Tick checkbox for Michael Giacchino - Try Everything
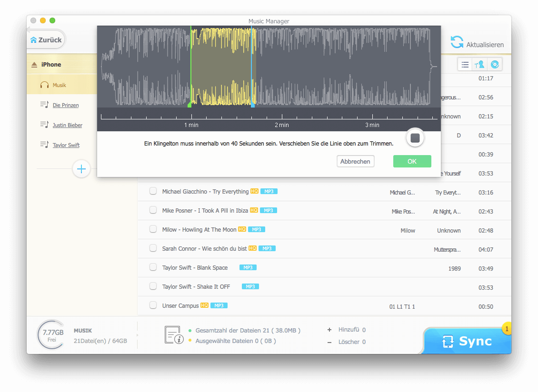This screenshot has height=392, width=538. (x=153, y=191)
